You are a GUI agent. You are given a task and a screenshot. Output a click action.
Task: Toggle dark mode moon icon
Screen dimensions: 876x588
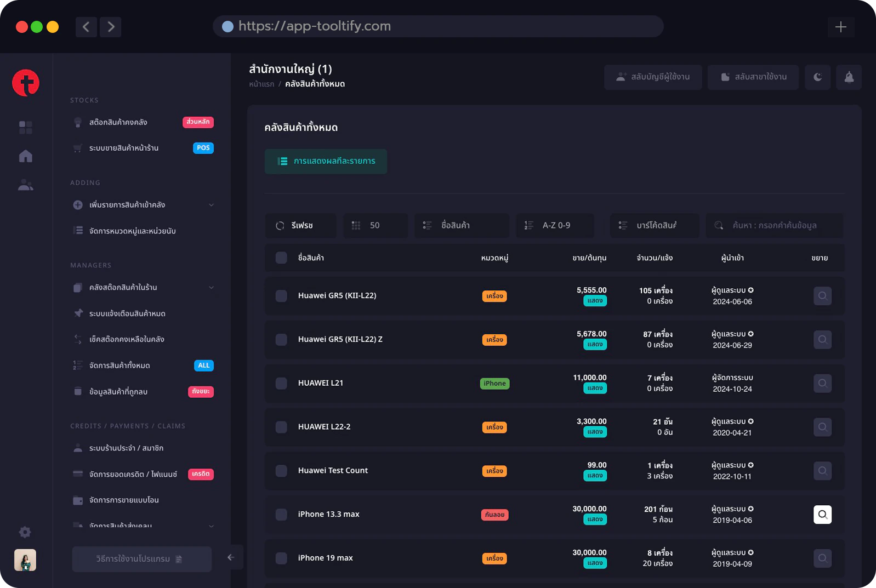(817, 77)
